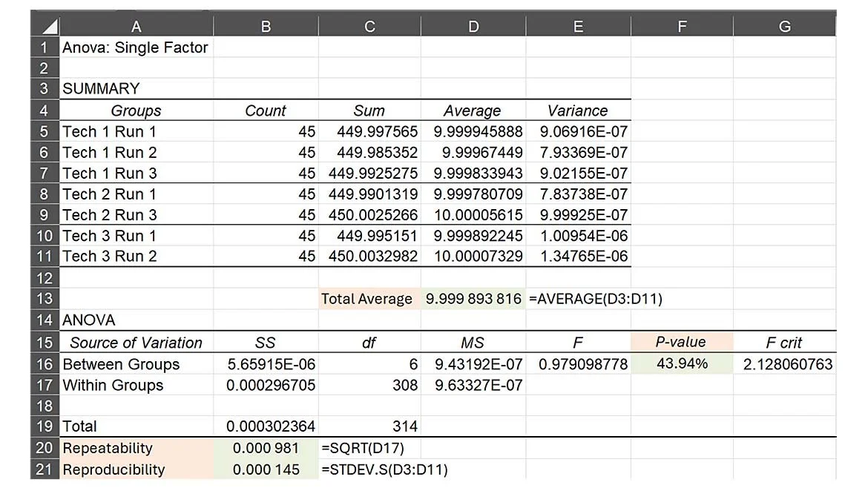Click the 'Repeatability' label cell
This screenshot has width=868, height=488.
(x=137, y=448)
